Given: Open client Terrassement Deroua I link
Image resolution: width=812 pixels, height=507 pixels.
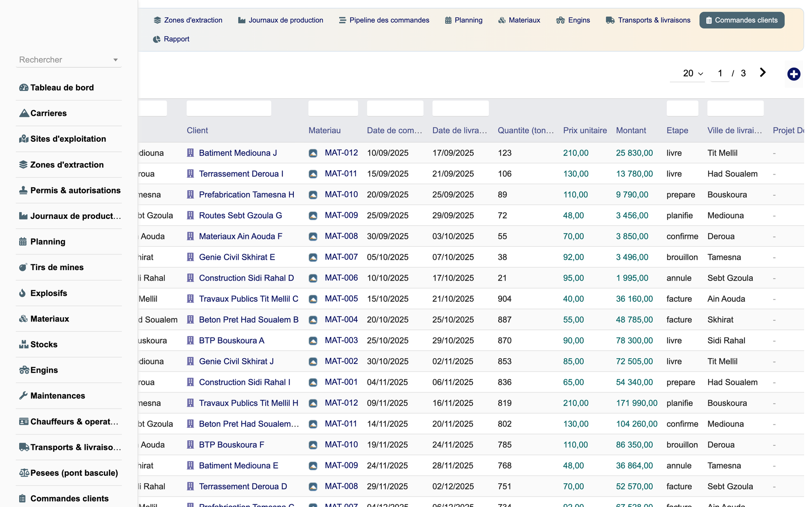Looking at the screenshot, I should click(241, 174).
